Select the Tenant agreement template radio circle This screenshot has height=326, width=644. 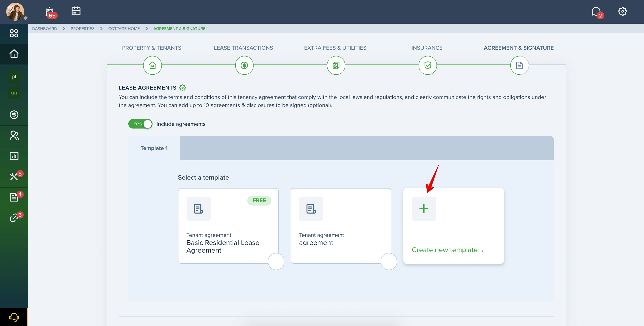(389, 261)
